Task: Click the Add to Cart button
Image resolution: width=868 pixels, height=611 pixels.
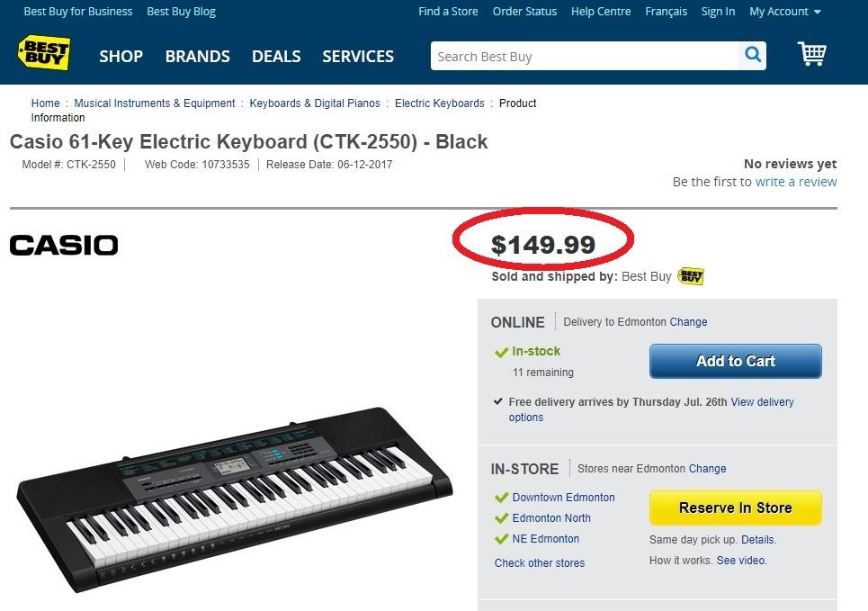Action: pos(735,361)
